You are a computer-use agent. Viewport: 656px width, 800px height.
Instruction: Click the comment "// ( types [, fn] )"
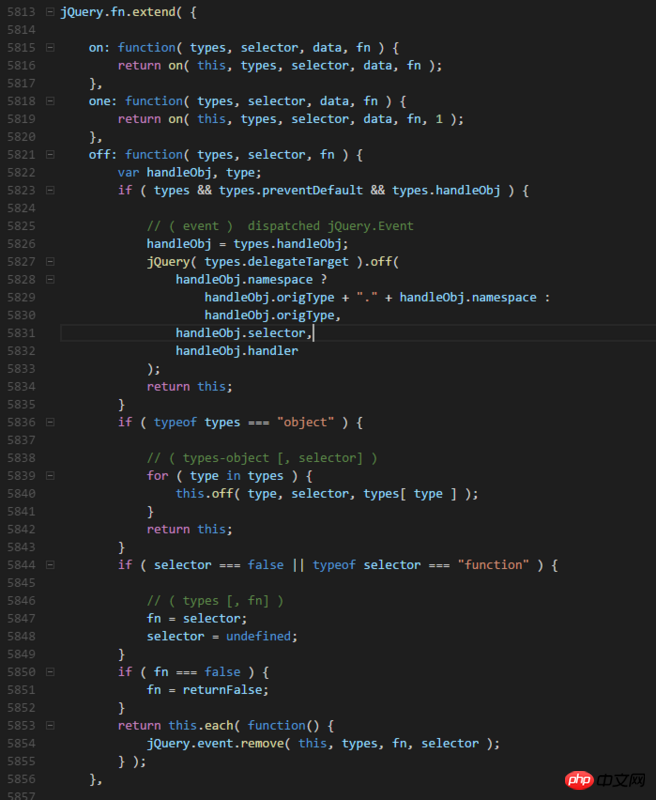click(x=215, y=601)
